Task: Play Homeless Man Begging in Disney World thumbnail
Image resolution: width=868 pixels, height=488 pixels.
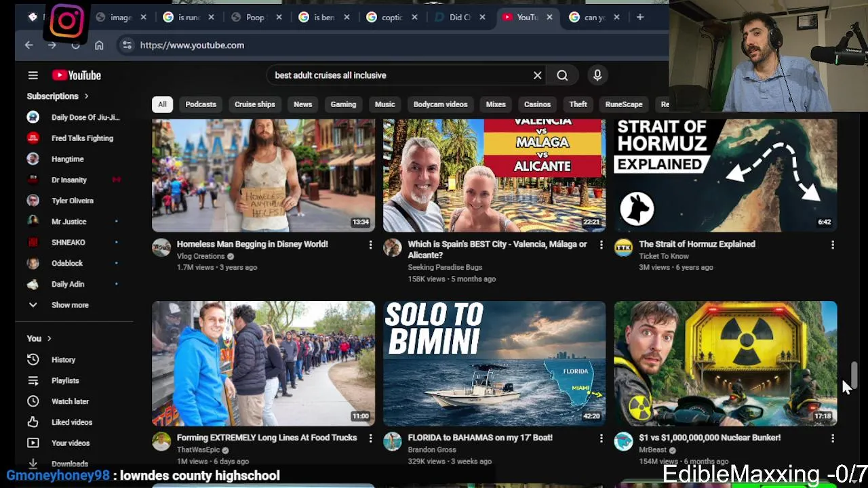Action: [x=263, y=176]
